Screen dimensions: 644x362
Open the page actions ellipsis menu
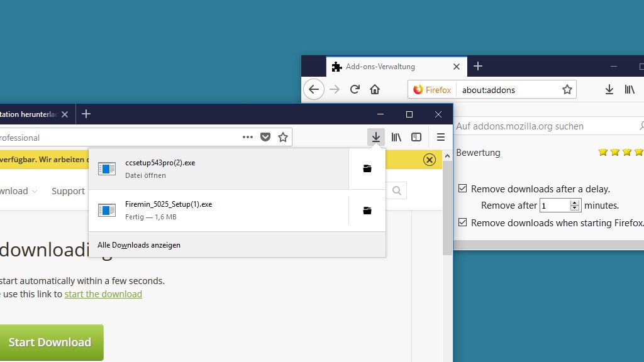(x=247, y=137)
